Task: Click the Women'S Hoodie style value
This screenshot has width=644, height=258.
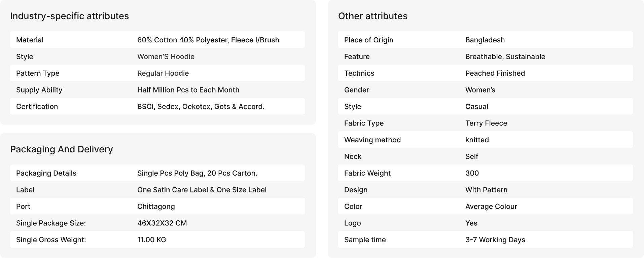Action: [x=166, y=57]
